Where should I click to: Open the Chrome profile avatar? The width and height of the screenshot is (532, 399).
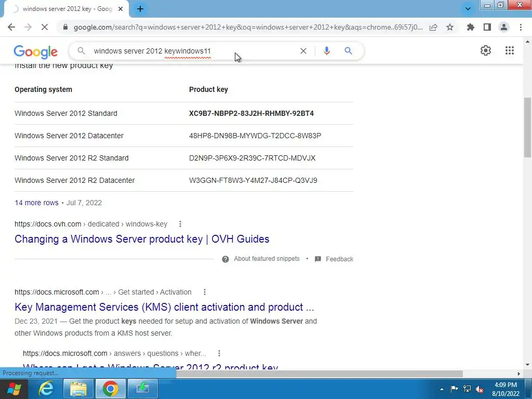tap(504, 27)
